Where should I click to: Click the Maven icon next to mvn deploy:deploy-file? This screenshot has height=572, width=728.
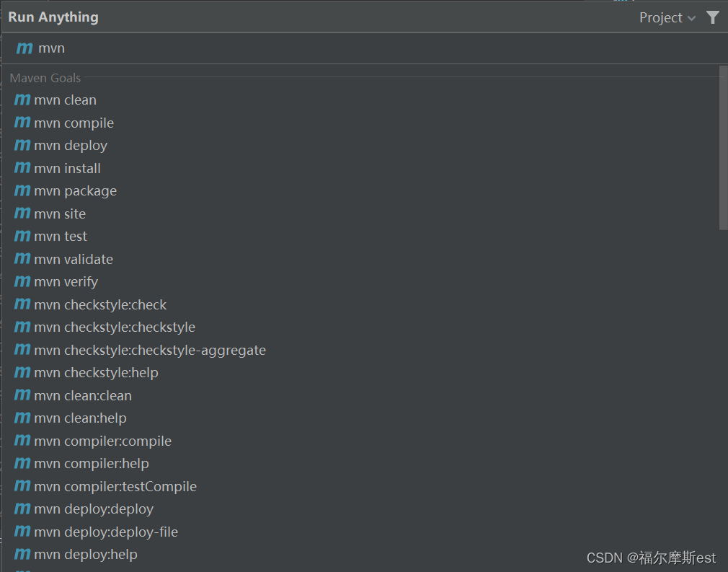tap(22, 532)
